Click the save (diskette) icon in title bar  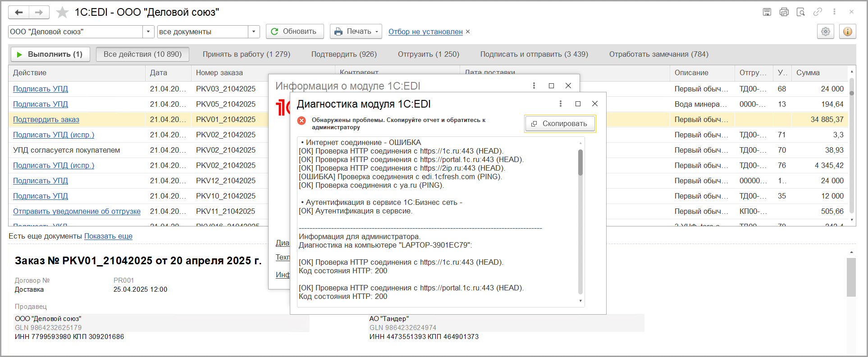click(x=767, y=12)
